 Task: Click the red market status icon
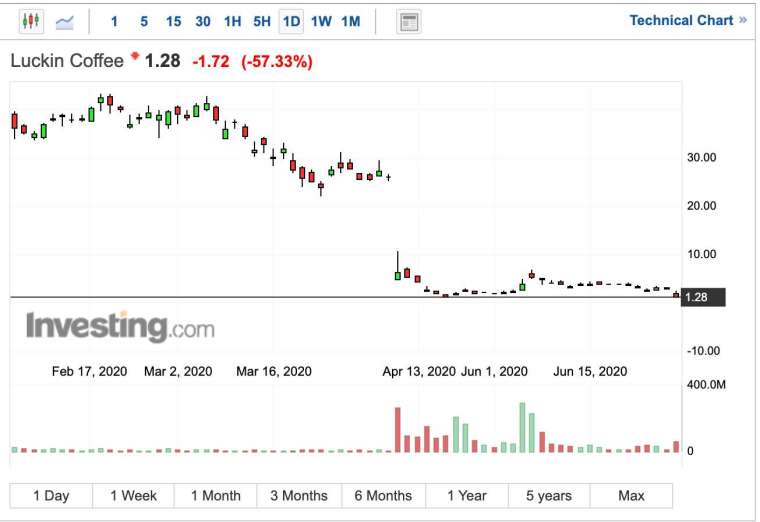point(135,56)
